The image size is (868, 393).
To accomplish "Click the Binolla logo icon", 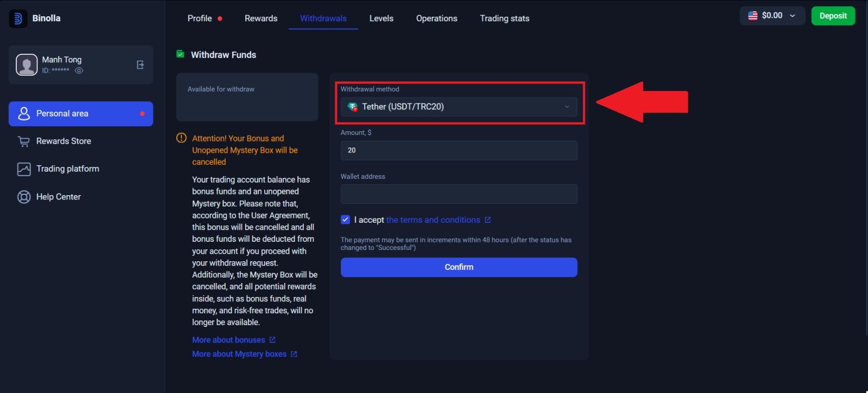I will [x=18, y=18].
